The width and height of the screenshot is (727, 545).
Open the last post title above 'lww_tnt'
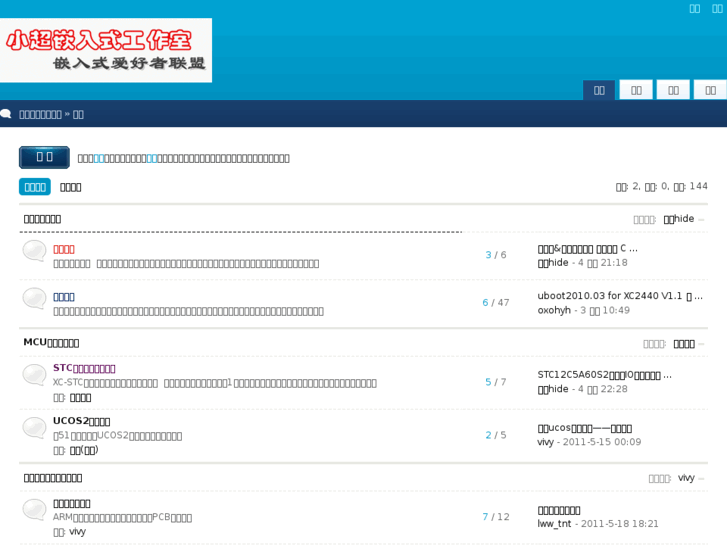tap(559, 510)
